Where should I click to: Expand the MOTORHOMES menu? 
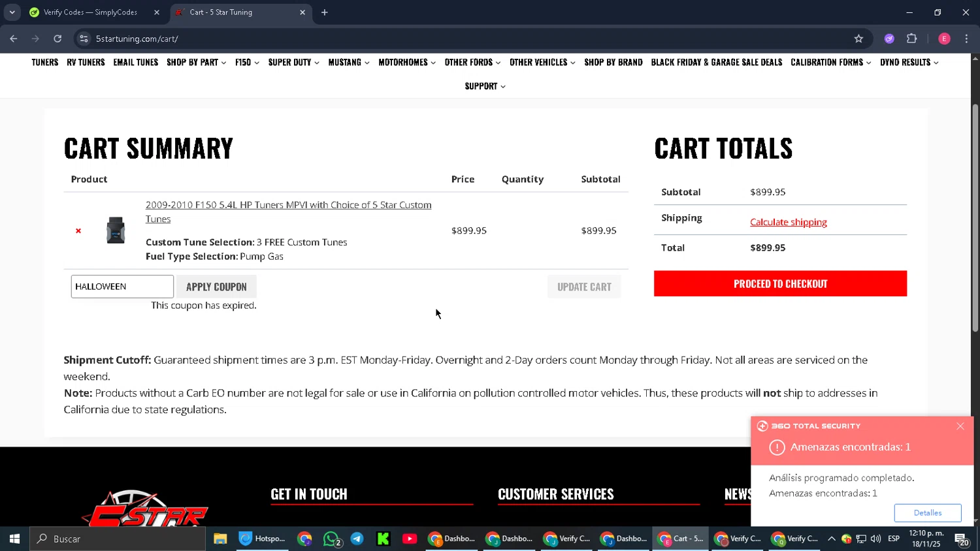point(407,63)
